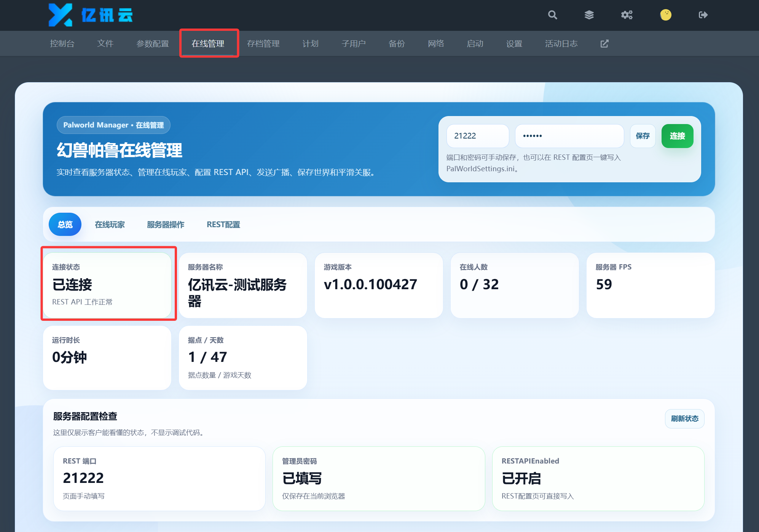
Task: Open the 网络 nav tab
Action: 436,44
